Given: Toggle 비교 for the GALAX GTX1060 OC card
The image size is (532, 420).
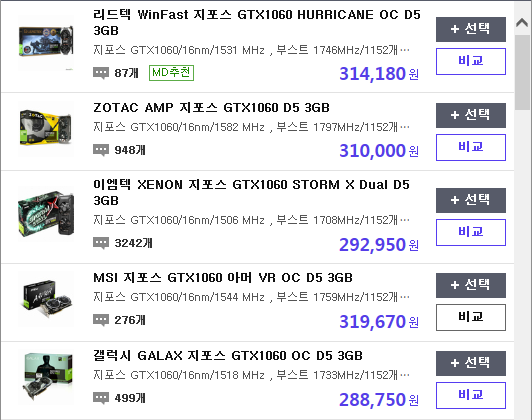Looking at the screenshot, I should (471, 395).
